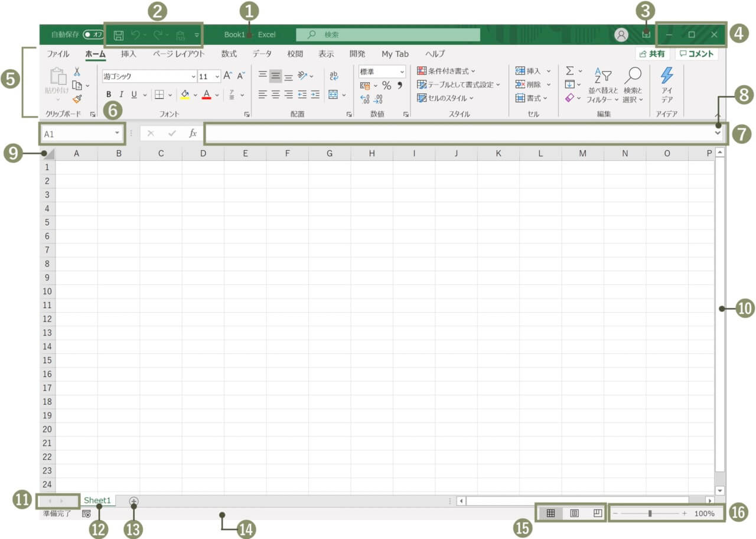This screenshot has width=756, height=539.
Task: Click the ribbon display options icon
Action: (x=647, y=35)
